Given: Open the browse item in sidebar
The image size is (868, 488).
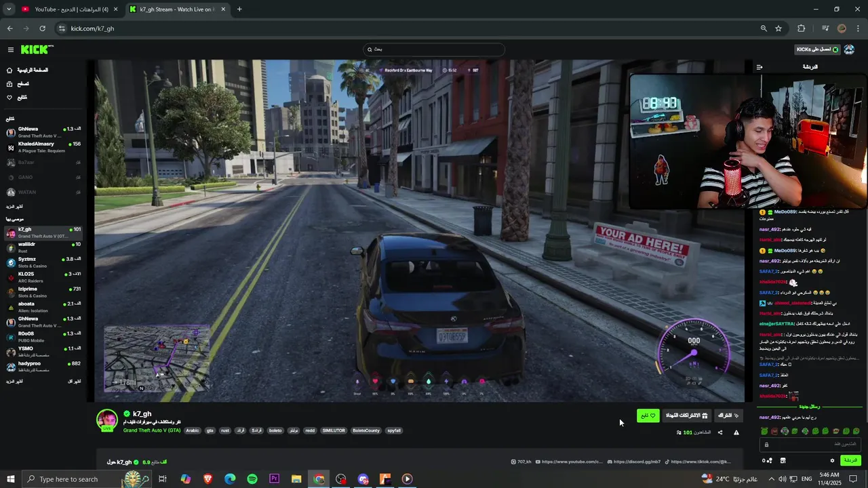Looking at the screenshot, I should tap(18, 84).
